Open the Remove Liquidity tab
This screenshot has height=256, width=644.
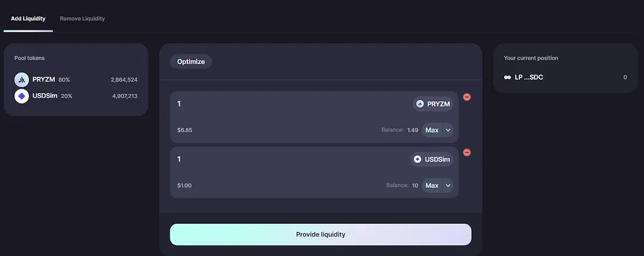[x=83, y=19]
